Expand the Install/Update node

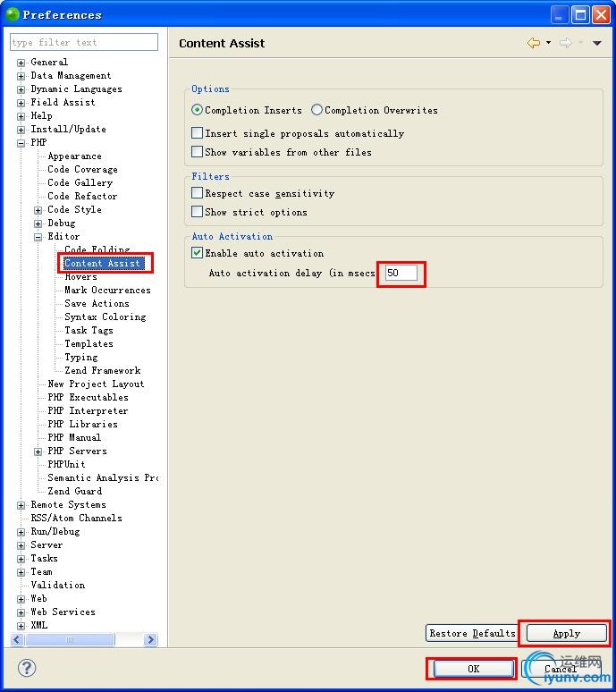point(21,130)
